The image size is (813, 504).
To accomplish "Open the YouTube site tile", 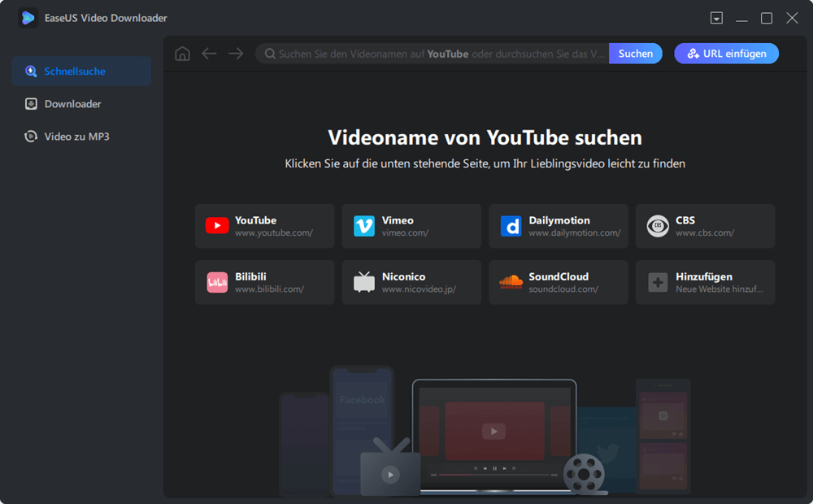I will tap(265, 226).
